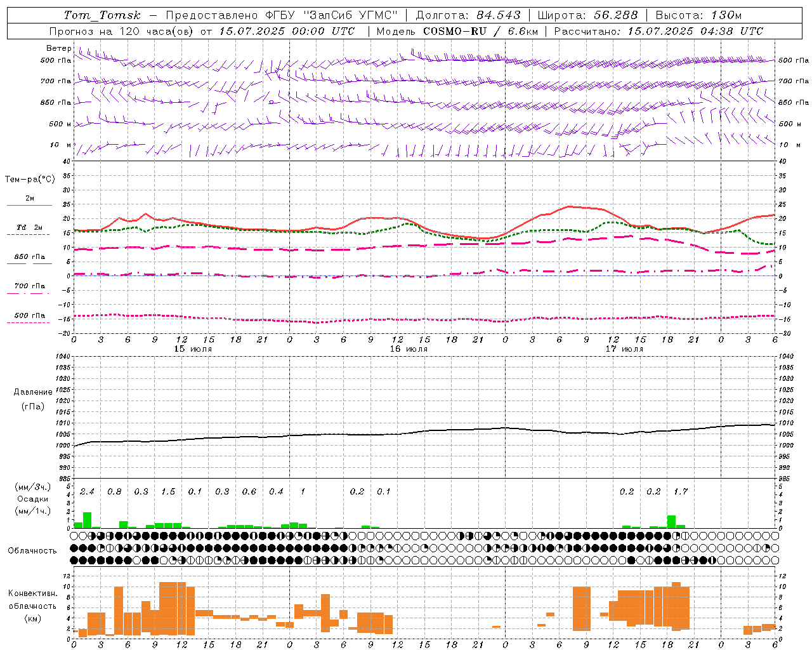Select the 0.8 precipitation total
812x650 pixels.
[x=114, y=492]
